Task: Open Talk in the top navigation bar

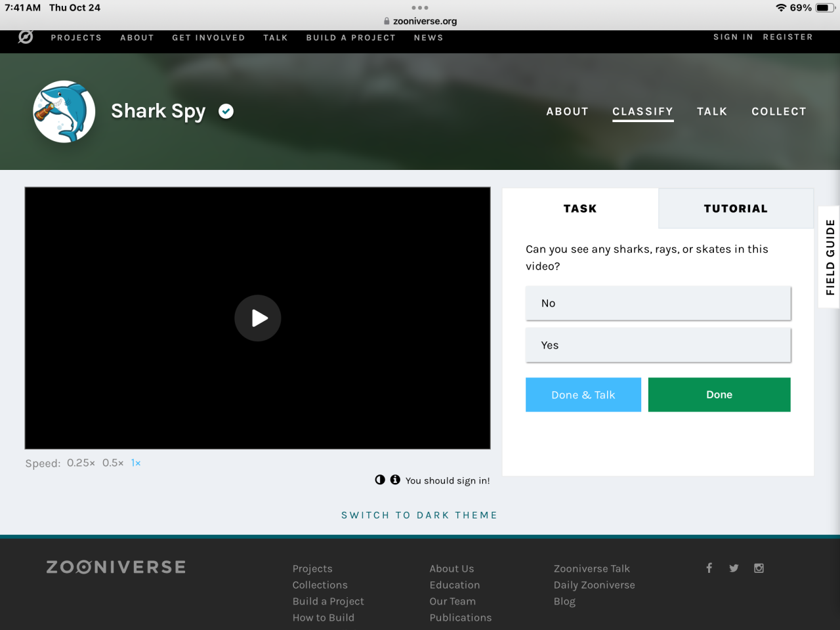Action: [x=276, y=37]
